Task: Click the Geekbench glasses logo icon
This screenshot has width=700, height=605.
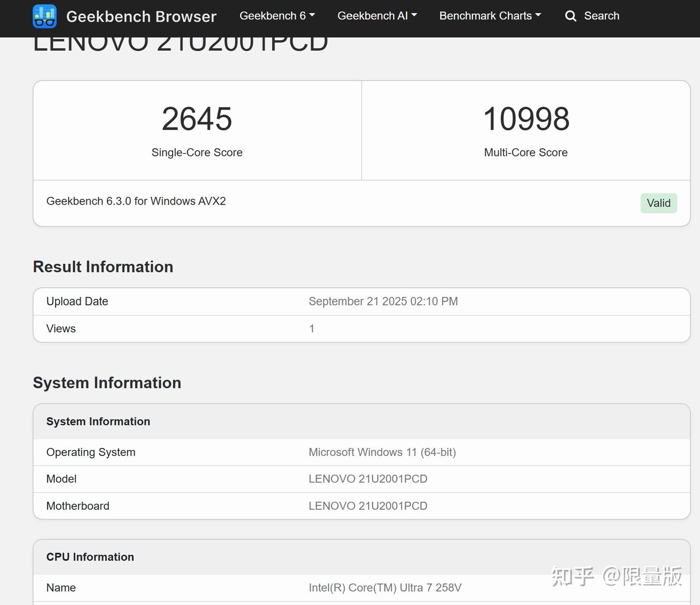Action: pyautogui.click(x=45, y=16)
